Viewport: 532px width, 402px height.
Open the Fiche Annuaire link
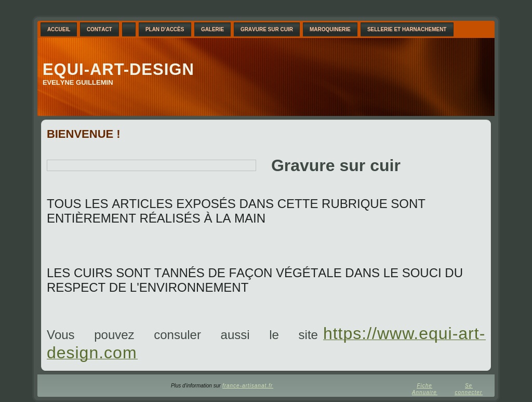coord(424,389)
